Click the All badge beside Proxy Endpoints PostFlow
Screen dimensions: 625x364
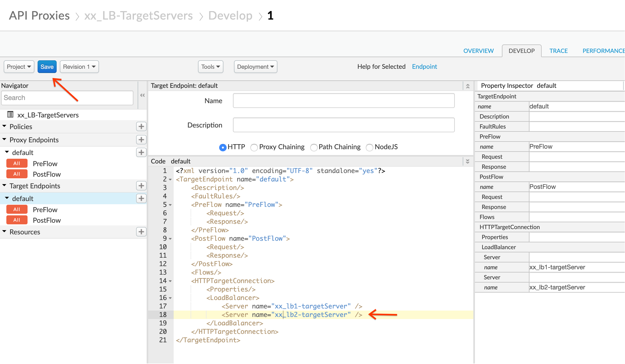click(x=17, y=174)
